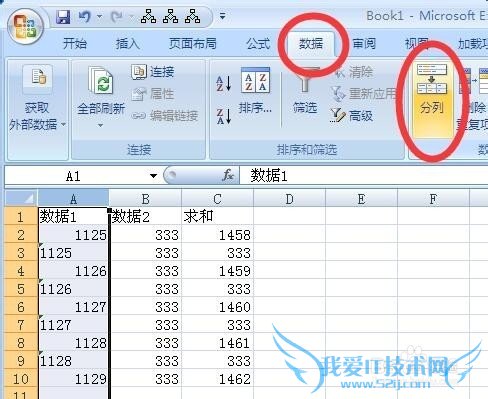Expand the 全部刷新 dropdown arrow
The image size is (488, 399).
tap(101, 126)
